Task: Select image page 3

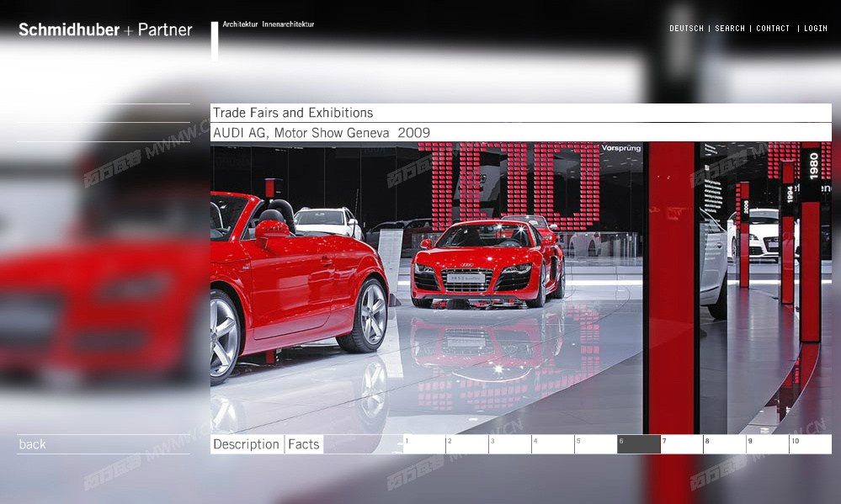Action: pos(510,444)
